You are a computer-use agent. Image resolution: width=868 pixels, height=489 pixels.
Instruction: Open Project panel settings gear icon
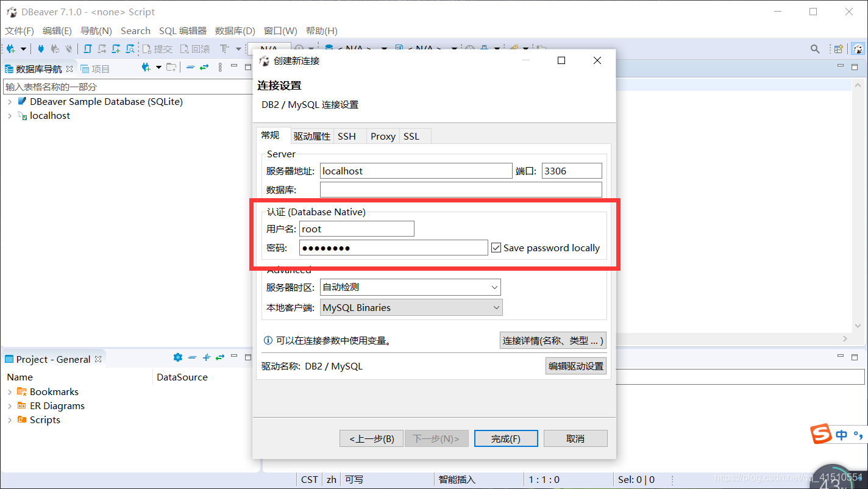pyautogui.click(x=178, y=357)
